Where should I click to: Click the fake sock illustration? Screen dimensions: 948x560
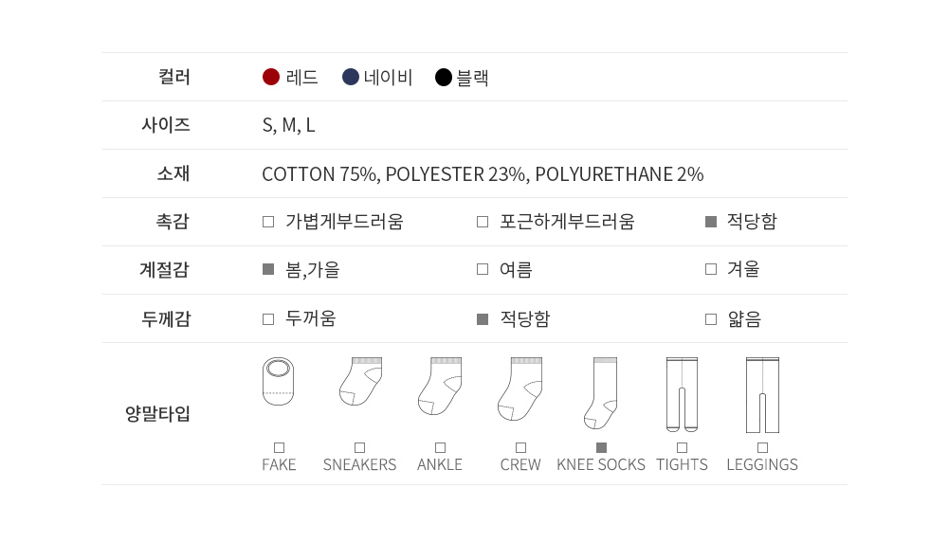tap(279, 382)
